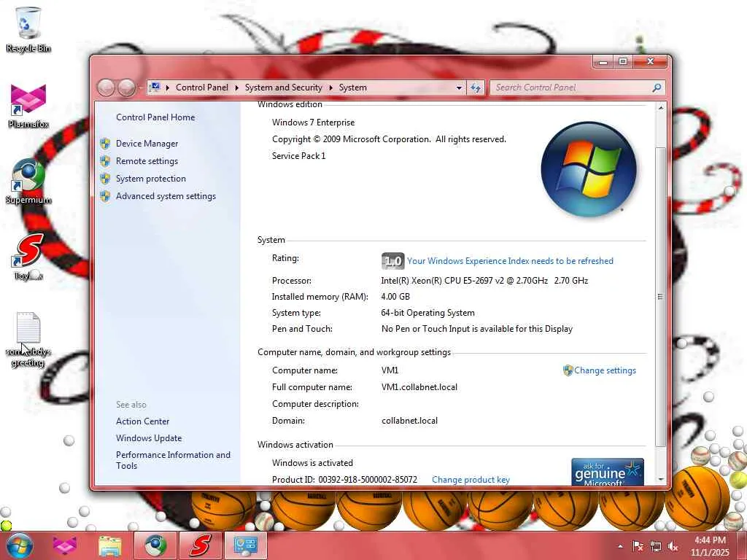Click the installed memory value 4.00 GB

point(395,297)
